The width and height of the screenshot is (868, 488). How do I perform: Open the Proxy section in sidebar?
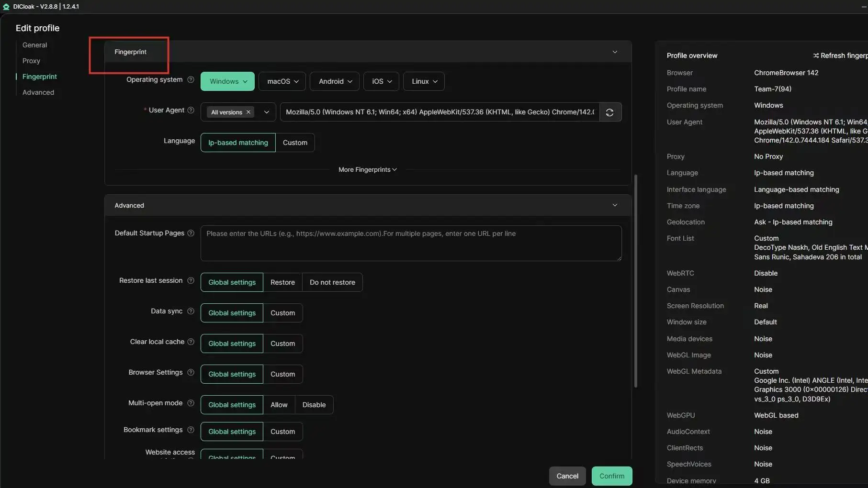click(x=31, y=61)
